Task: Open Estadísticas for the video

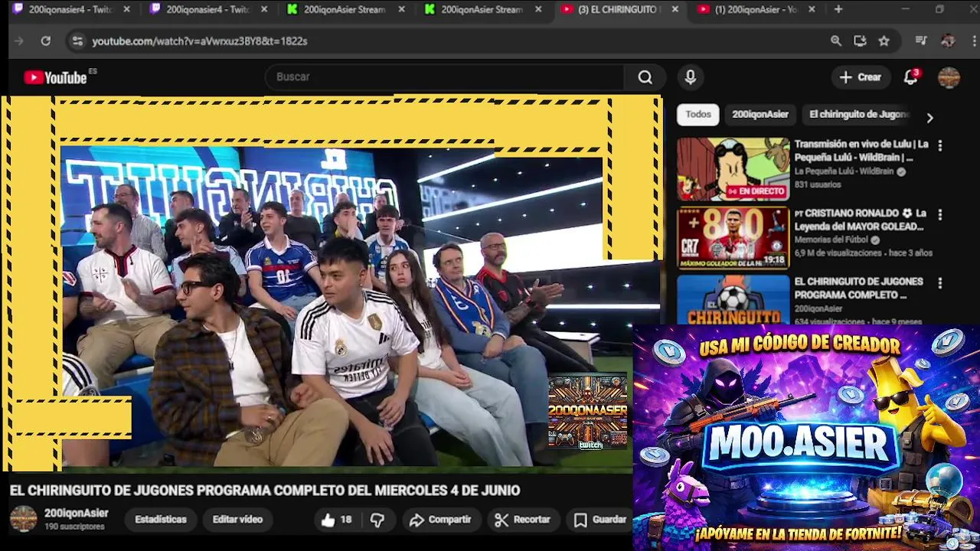Action: click(161, 520)
